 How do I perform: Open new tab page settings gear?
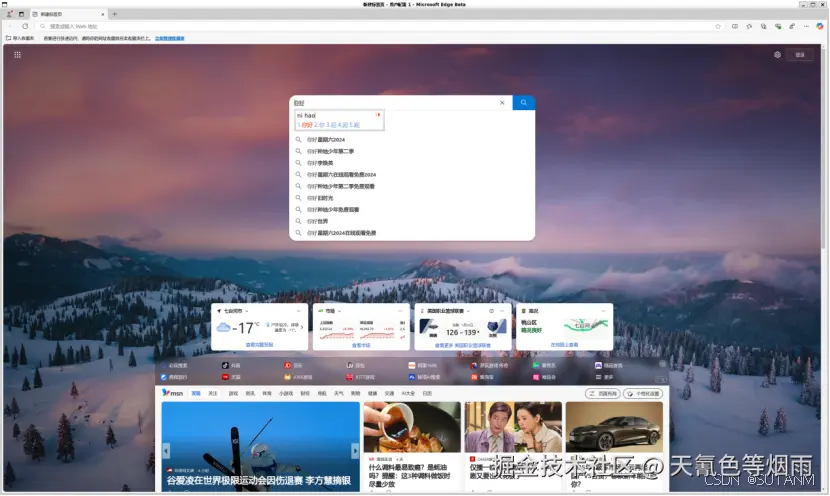coord(777,55)
